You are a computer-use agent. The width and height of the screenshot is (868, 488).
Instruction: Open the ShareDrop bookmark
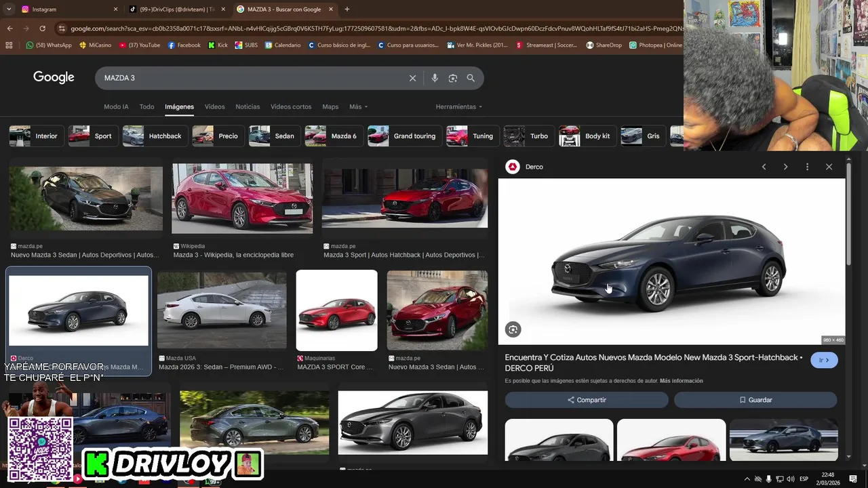(604, 45)
